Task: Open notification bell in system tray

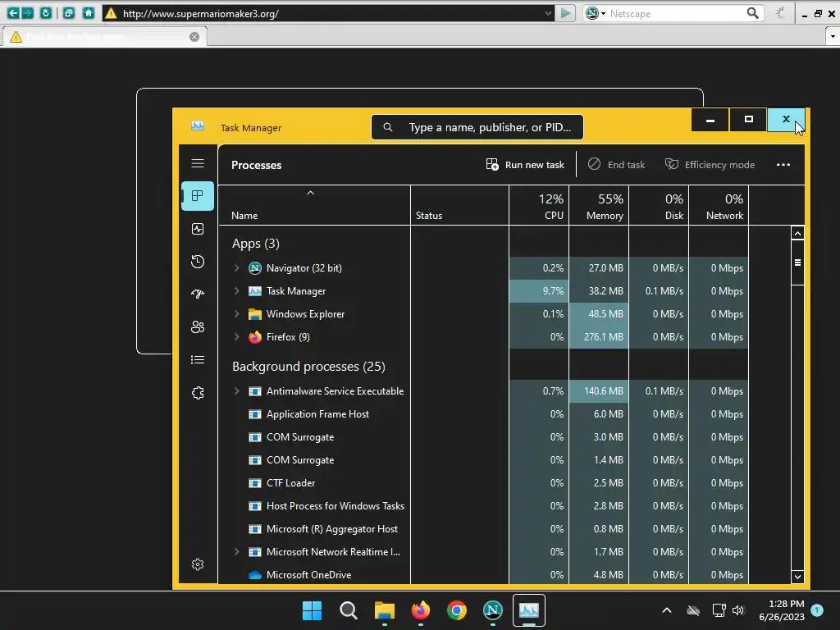Action: (817, 610)
